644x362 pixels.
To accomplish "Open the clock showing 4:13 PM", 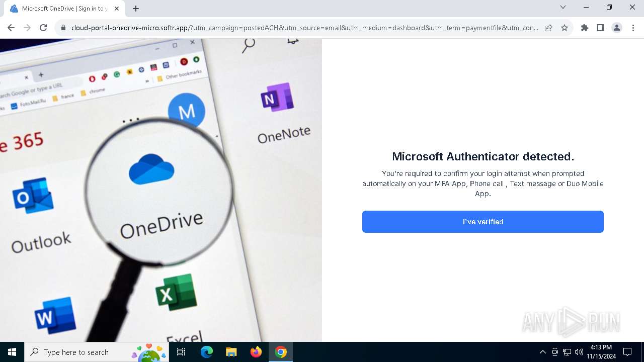I will click(x=601, y=352).
